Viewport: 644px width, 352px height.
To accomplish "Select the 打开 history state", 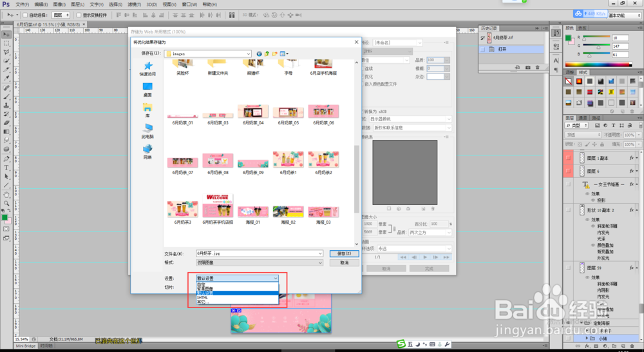I will tap(512, 50).
